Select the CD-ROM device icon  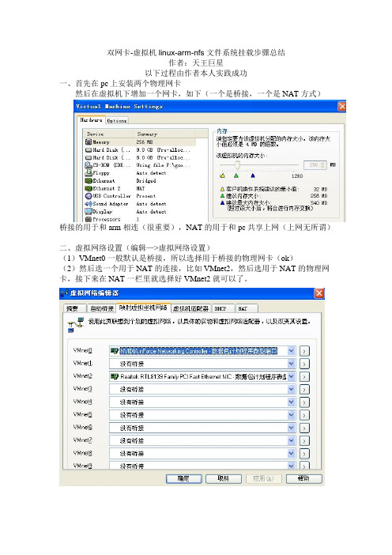pyautogui.click(x=89, y=165)
